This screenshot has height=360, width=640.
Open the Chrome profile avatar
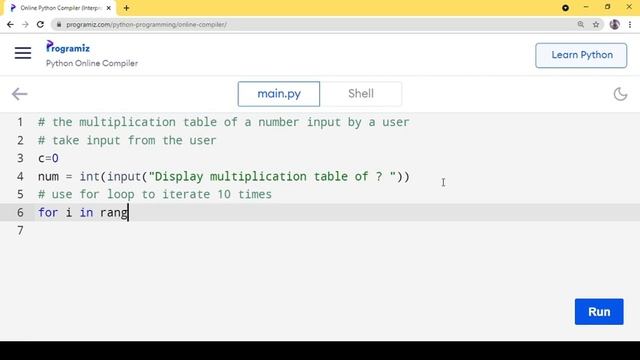tap(614, 24)
